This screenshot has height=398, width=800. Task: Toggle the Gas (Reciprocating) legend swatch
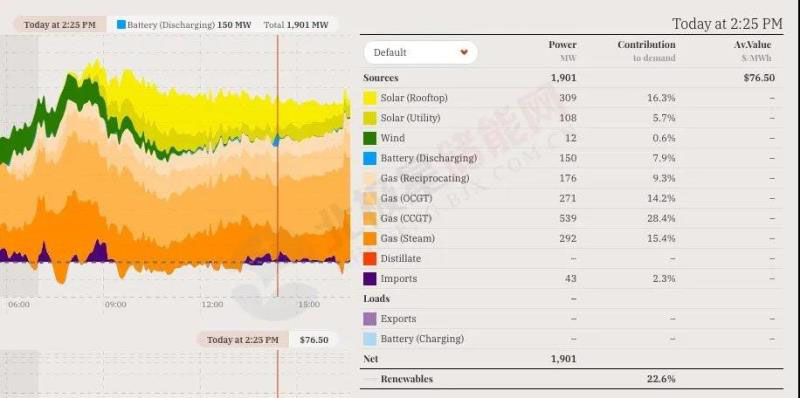coord(370,178)
